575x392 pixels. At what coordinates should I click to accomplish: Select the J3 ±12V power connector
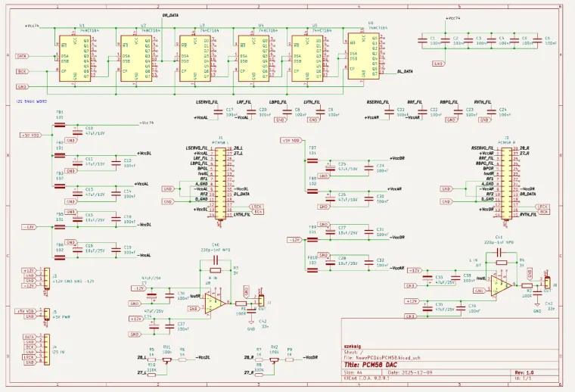(x=47, y=278)
